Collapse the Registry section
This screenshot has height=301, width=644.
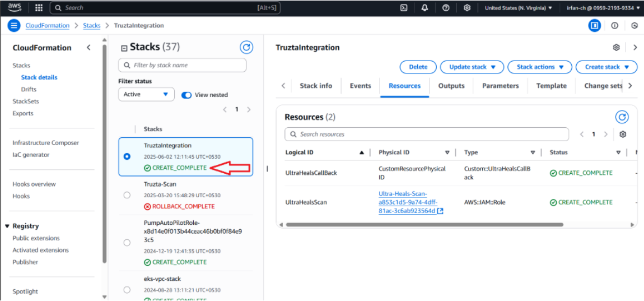click(7, 226)
